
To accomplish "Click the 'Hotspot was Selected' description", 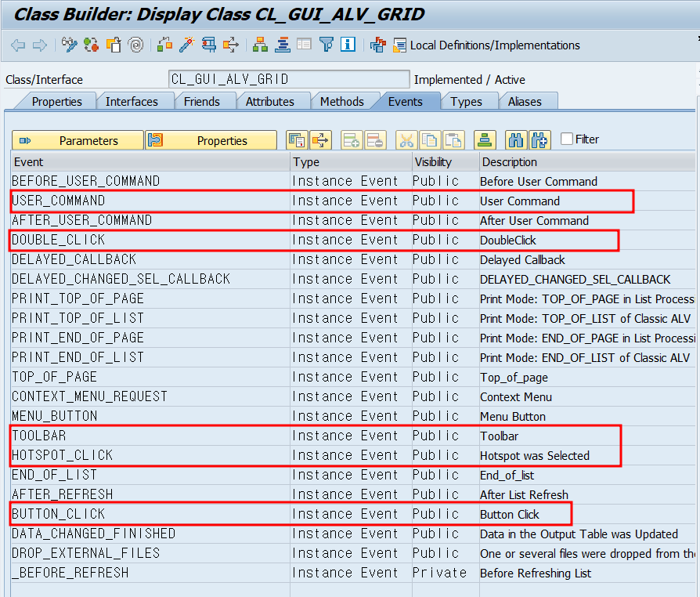I will point(534,456).
